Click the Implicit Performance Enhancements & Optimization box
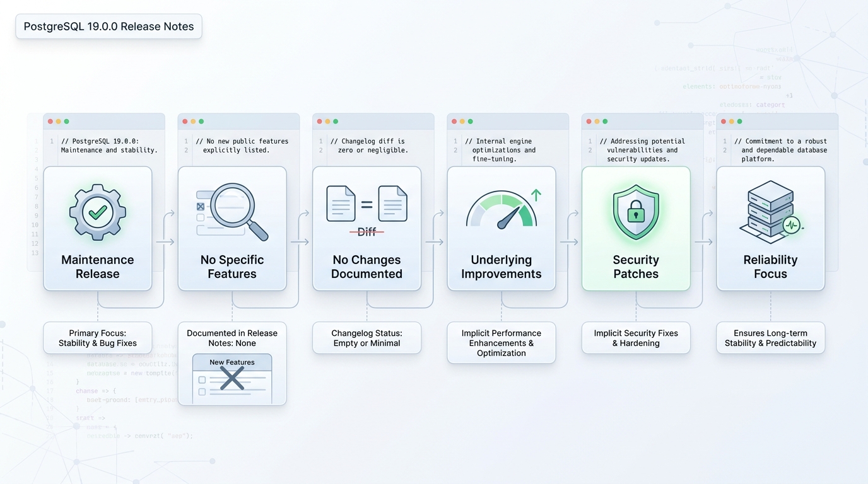Viewport: 868px width, 484px height. (501, 343)
